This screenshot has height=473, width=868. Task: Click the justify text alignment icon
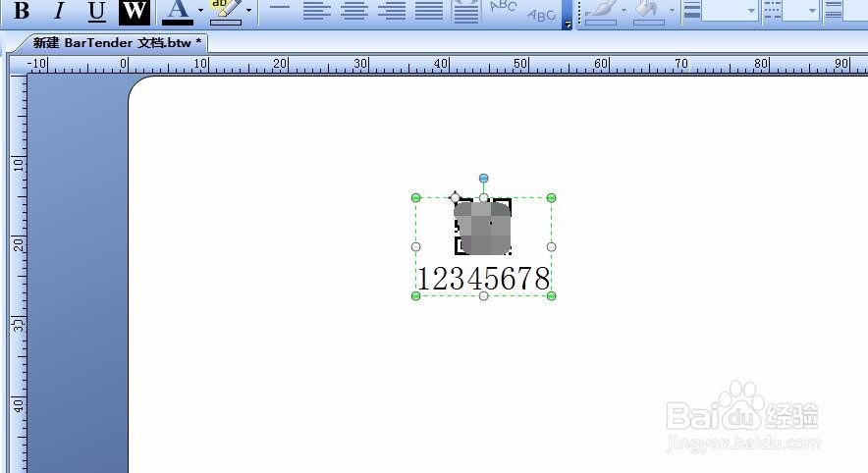click(x=429, y=11)
